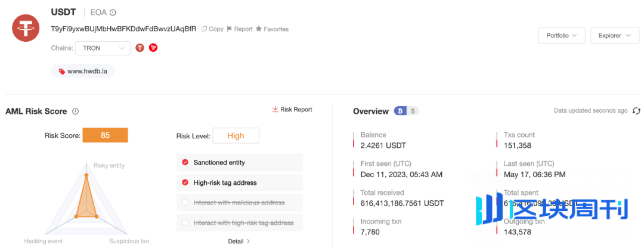Expand the Explorer dropdown
The image size is (644, 251).
[x=615, y=36]
